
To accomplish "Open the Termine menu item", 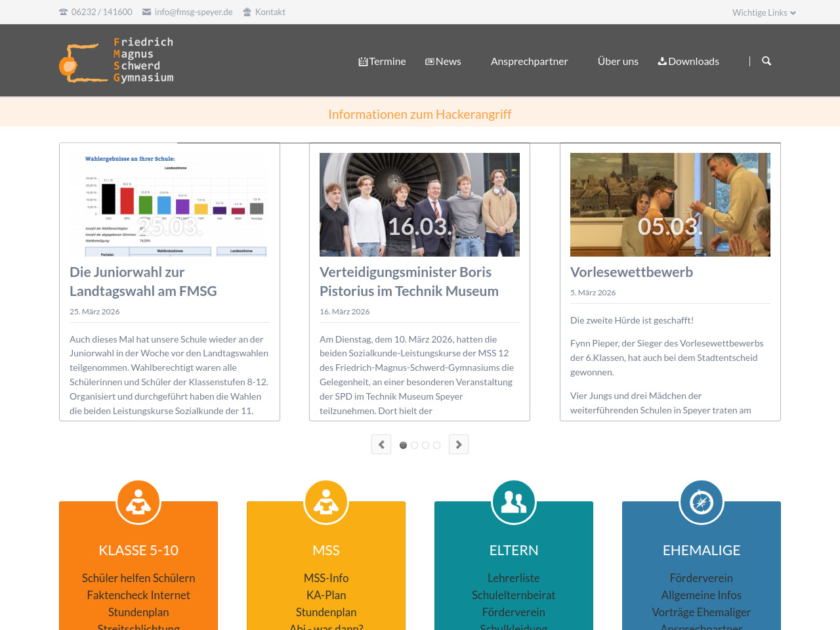I will pos(382,61).
